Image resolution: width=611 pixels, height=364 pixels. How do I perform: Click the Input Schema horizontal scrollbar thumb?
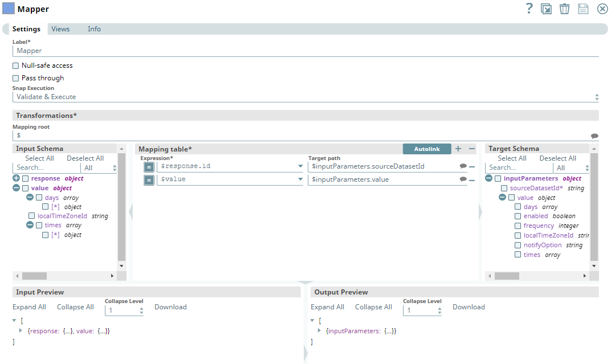(34, 276)
